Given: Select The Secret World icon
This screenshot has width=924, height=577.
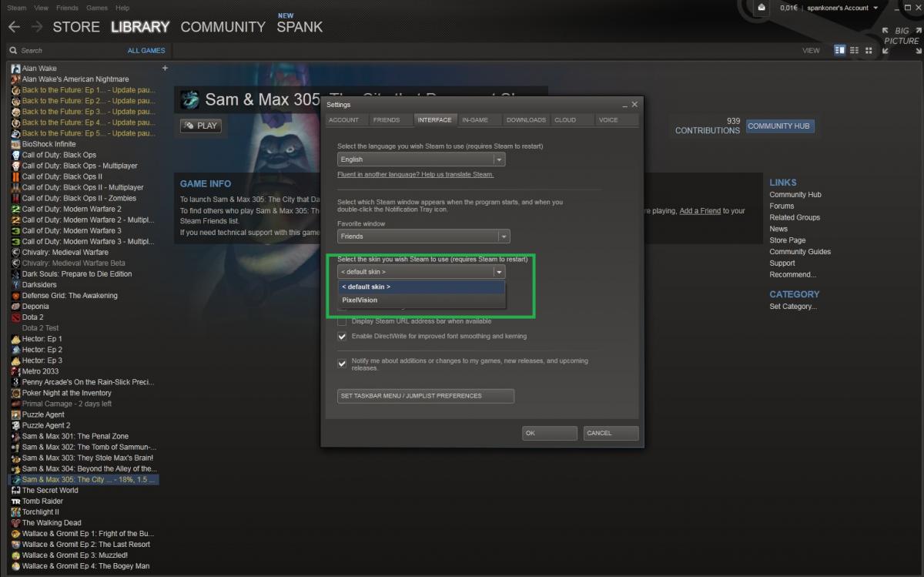Looking at the screenshot, I should 15,490.
